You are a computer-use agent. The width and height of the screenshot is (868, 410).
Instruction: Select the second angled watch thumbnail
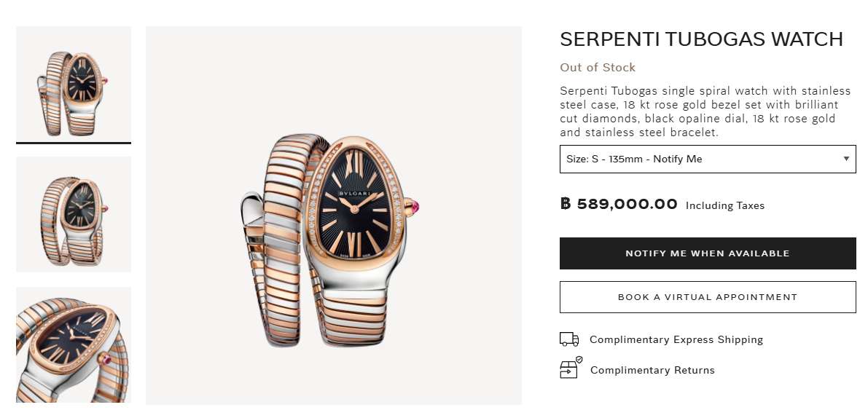(74, 214)
